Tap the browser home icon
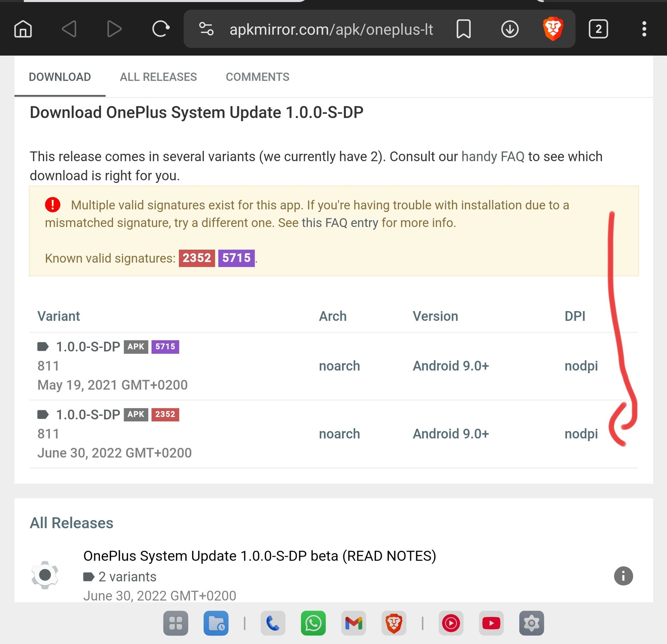This screenshot has height=644, width=667. [x=23, y=29]
